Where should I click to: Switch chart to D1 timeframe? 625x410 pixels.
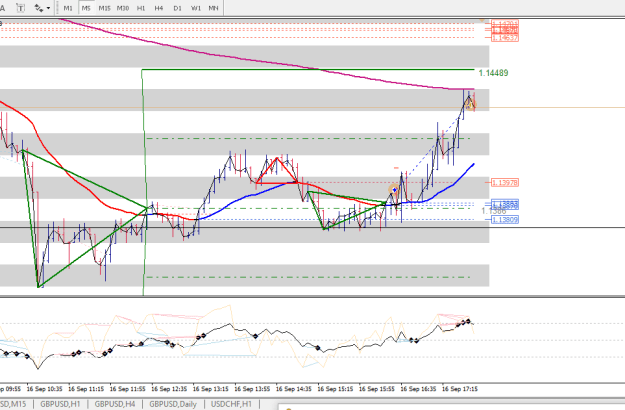coord(177,8)
